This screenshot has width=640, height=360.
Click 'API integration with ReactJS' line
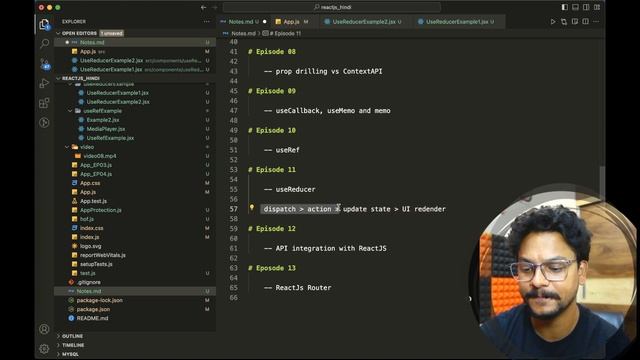(x=331, y=248)
